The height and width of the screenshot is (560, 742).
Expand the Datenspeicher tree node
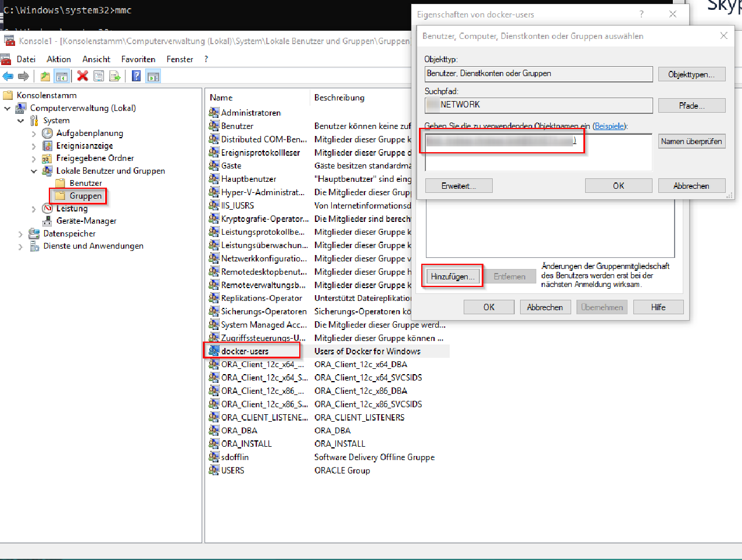point(21,234)
